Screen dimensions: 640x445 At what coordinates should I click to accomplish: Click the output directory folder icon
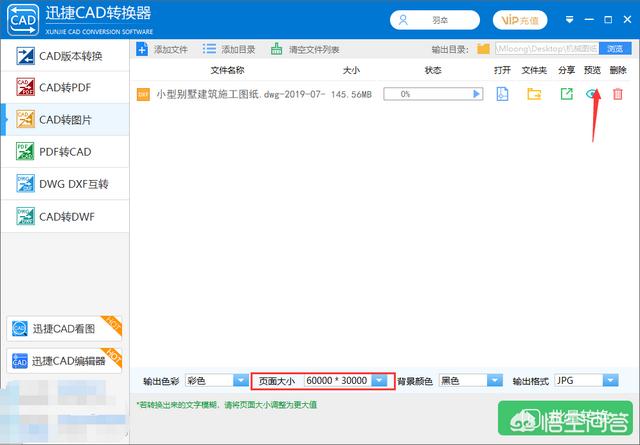tap(483, 49)
